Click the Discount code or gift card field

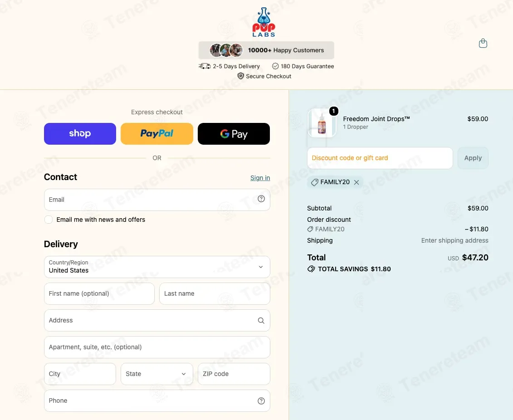(x=380, y=158)
